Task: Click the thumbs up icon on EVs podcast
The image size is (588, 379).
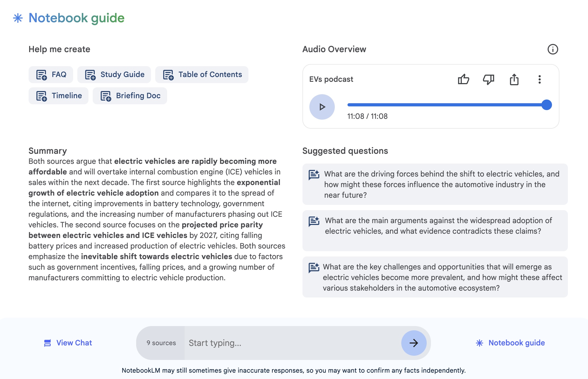Action: 463,79
